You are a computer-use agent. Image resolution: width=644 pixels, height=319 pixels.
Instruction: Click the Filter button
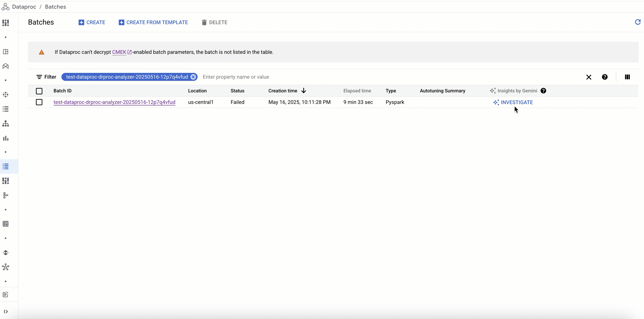pos(46,77)
